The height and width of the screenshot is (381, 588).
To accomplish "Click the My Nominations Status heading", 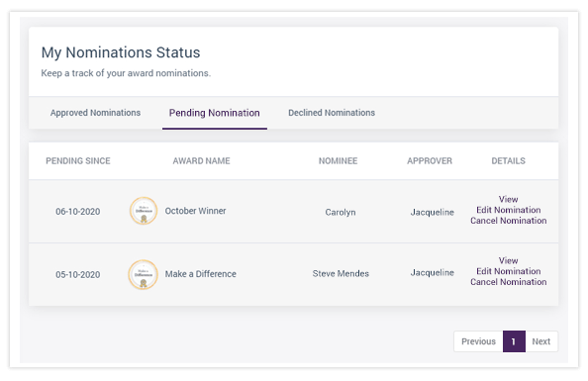I will (121, 52).
